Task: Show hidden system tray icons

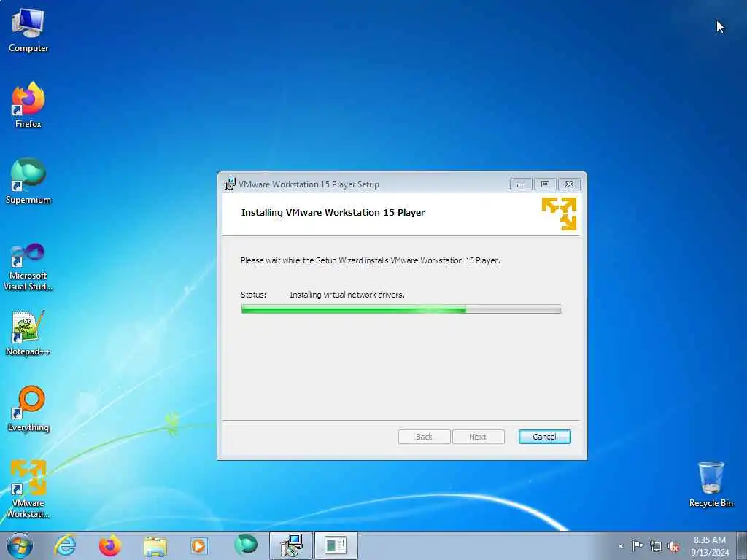Action: coord(620,546)
